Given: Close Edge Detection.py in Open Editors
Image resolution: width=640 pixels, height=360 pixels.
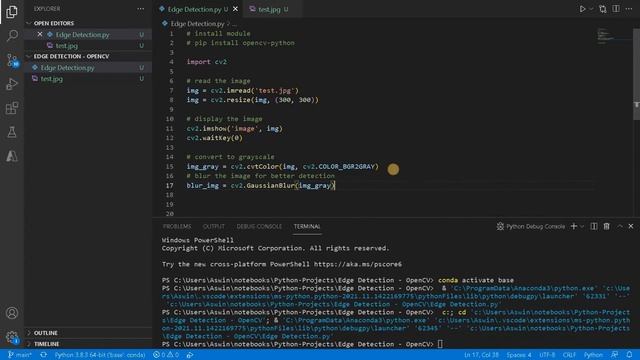Looking at the screenshot, I should point(40,34).
